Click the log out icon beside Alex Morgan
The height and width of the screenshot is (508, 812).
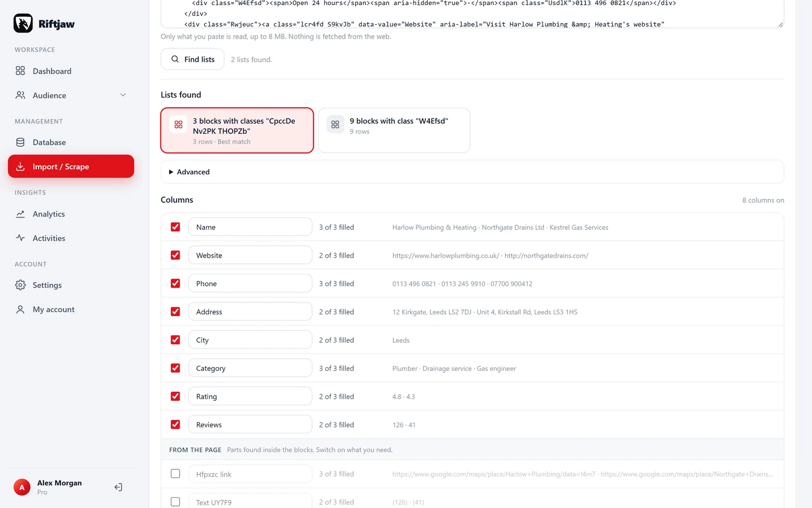tap(118, 487)
